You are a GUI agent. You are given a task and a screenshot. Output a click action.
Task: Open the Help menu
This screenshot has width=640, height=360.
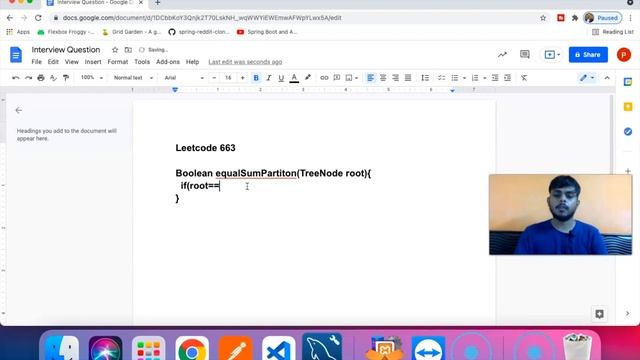(192, 62)
